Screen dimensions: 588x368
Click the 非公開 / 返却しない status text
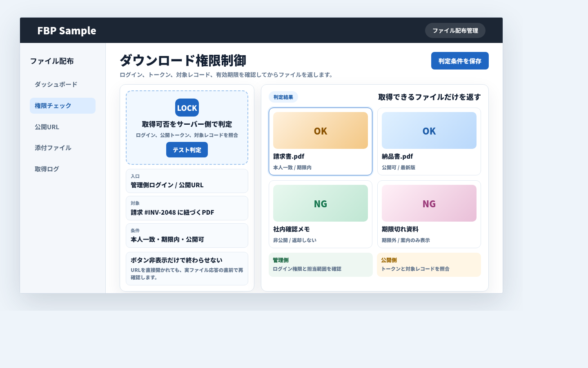tap(295, 240)
